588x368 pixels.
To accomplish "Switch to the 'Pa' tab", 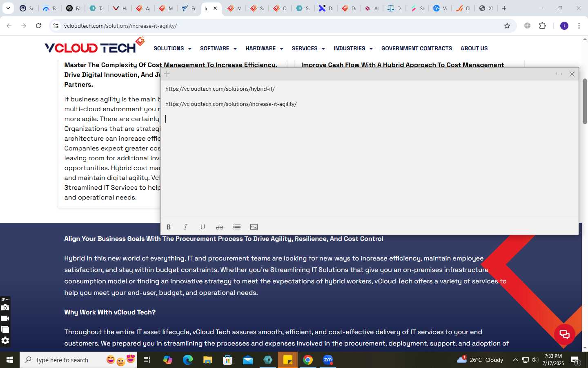I will click(50, 8).
